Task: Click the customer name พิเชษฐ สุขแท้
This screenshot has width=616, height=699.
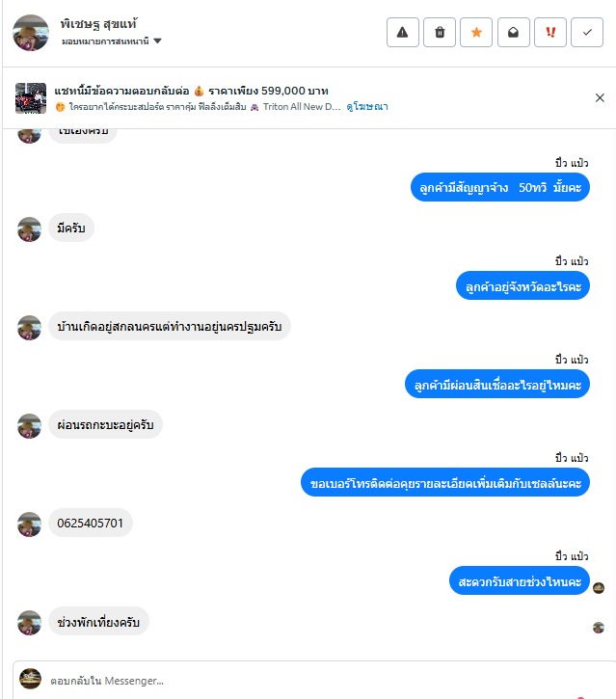Action: (98, 23)
